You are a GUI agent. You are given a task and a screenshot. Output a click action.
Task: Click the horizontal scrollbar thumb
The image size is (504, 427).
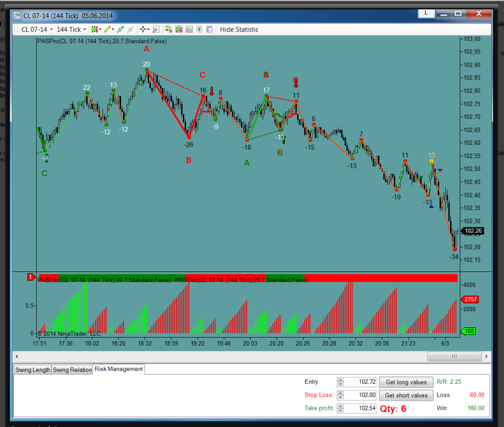pyautogui.click(x=454, y=356)
